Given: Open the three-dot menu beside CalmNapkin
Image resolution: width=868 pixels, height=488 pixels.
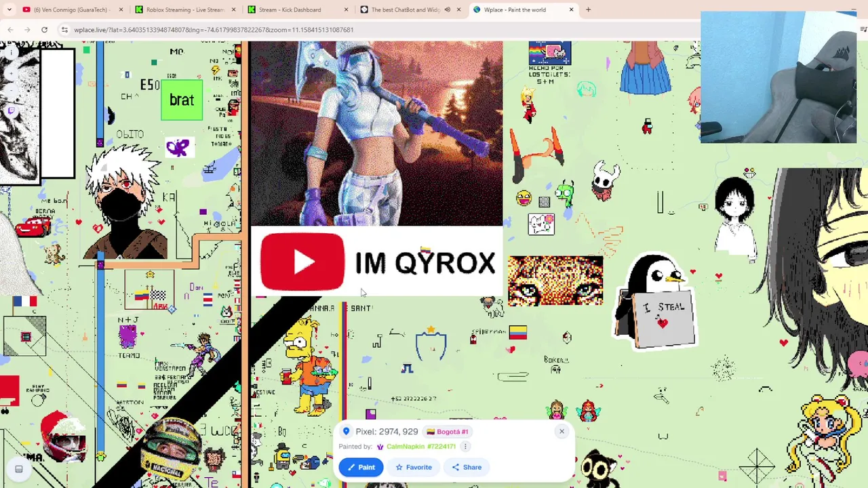Looking at the screenshot, I should (465, 447).
